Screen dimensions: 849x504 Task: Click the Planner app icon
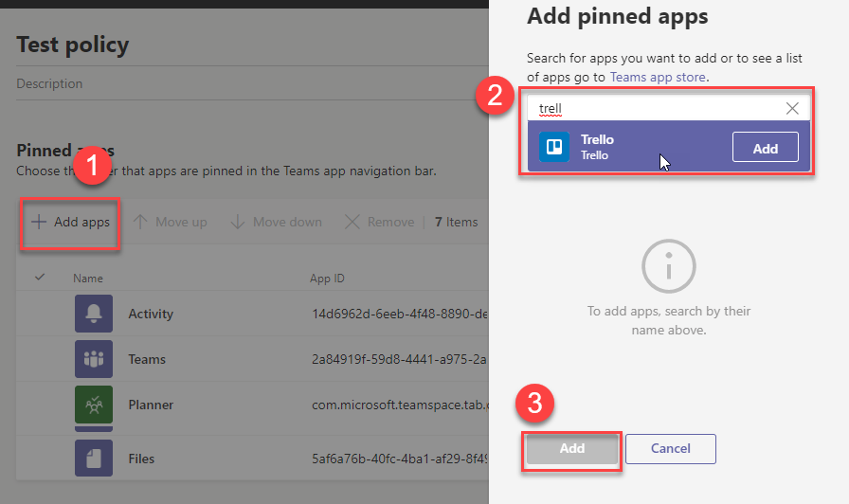[x=93, y=405]
